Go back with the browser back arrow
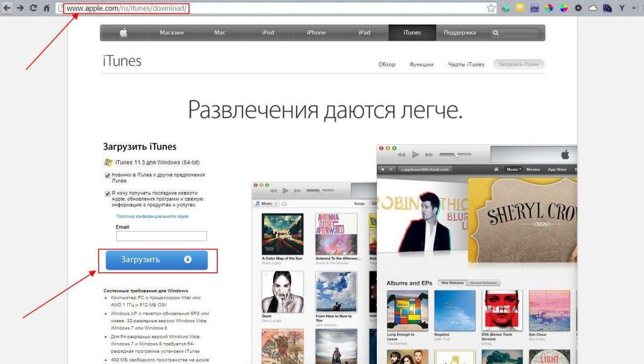Viewport: 644px width, 364px height. click(7, 8)
